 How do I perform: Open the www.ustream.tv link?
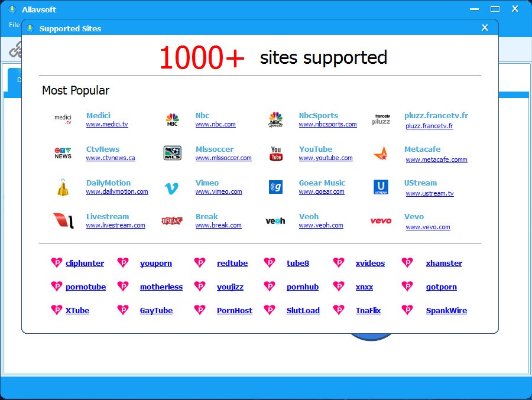coord(430,193)
